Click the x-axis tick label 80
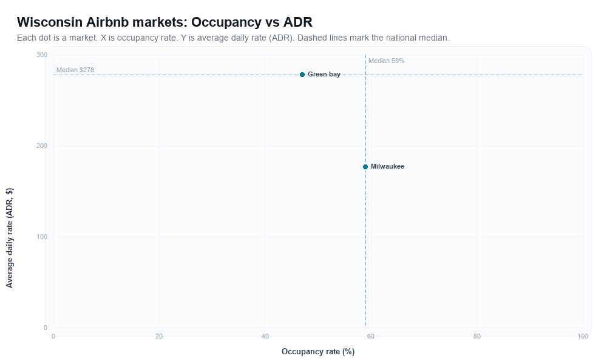607x364 pixels. (x=477, y=337)
